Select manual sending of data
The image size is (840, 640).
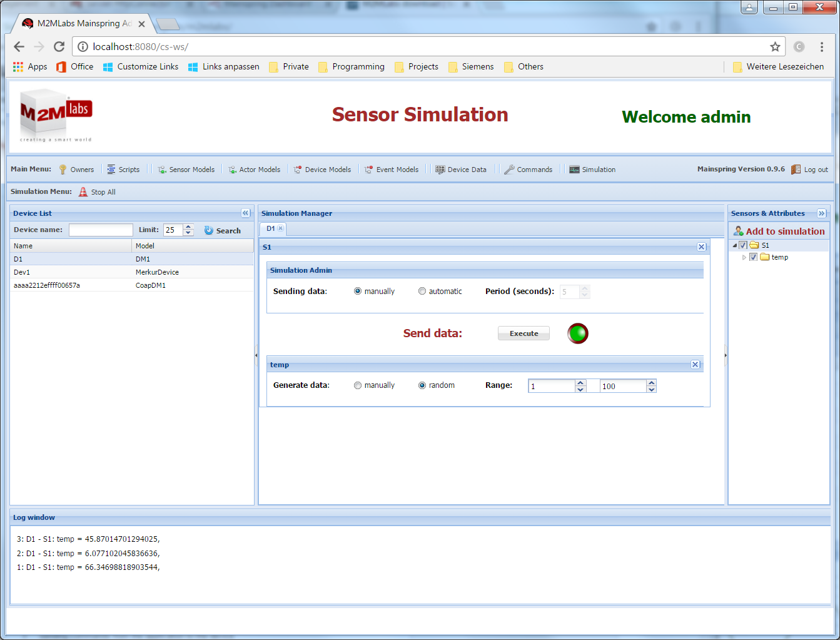[x=357, y=290]
